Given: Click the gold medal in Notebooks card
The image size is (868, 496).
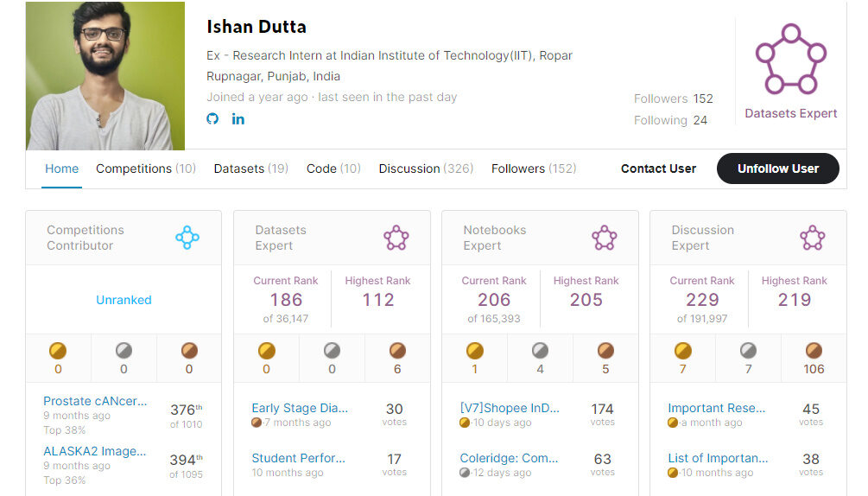Looking at the screenshot, I should (x=474, y=351).
